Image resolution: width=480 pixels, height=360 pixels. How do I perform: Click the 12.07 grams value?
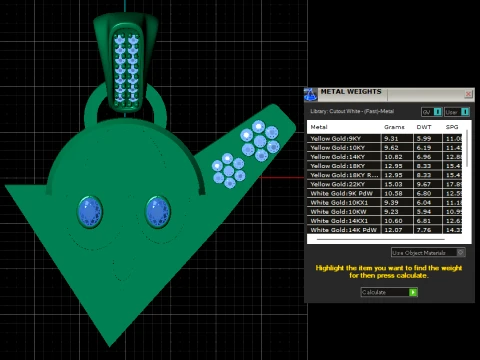point(393,230)
